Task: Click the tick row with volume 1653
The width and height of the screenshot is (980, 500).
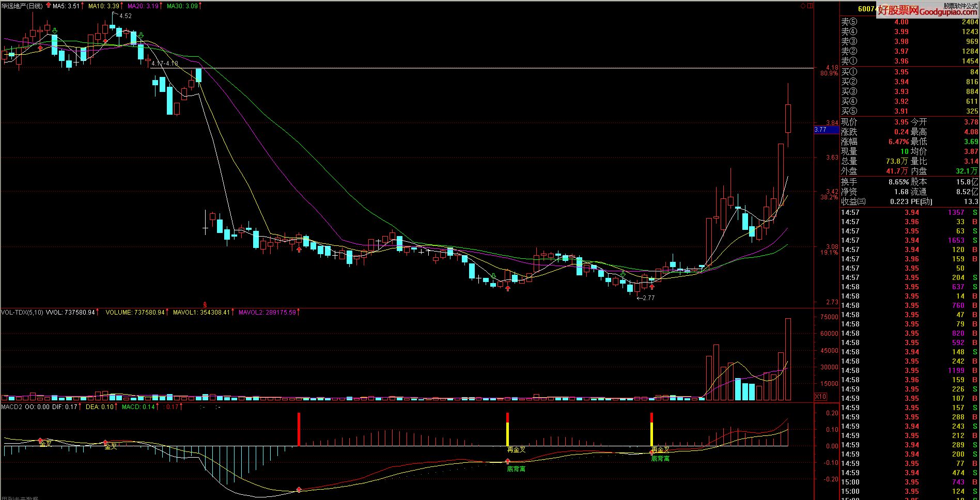Action: click(x=909, y=240)
